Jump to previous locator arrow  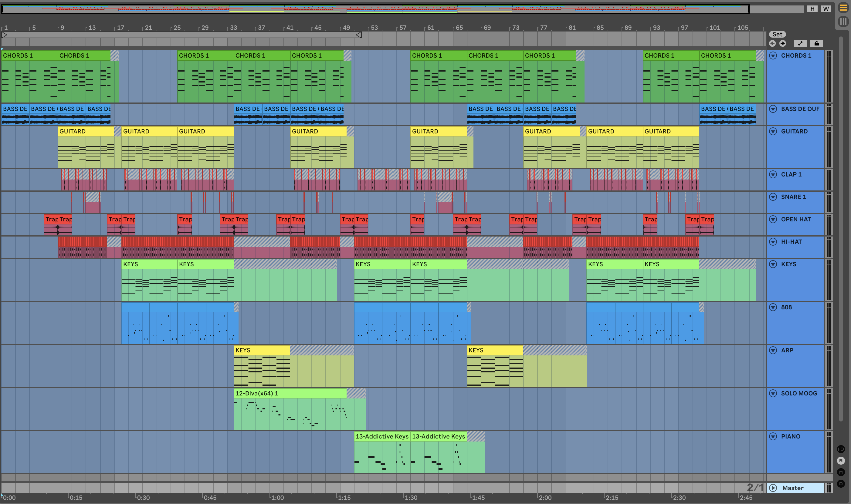click(772, 43)
